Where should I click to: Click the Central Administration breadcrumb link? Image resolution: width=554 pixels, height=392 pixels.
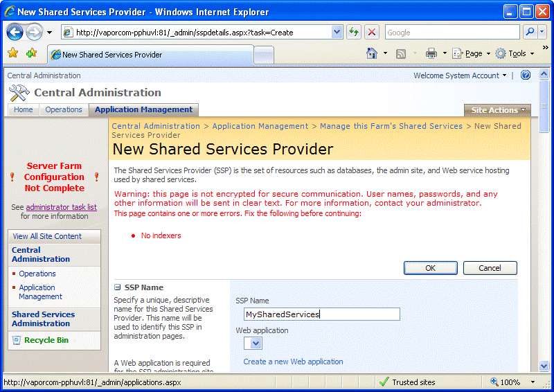click(156, 126)
